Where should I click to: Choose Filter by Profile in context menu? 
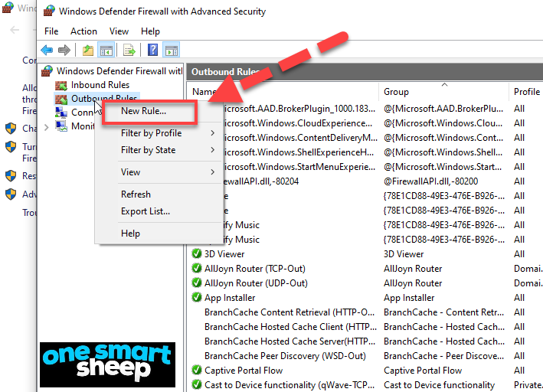tap(152, 133)
